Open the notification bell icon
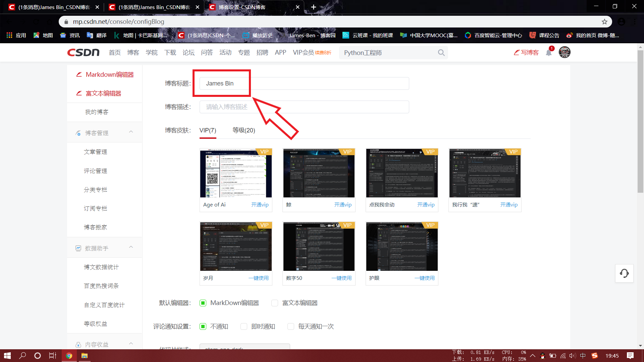 point(549,53)
